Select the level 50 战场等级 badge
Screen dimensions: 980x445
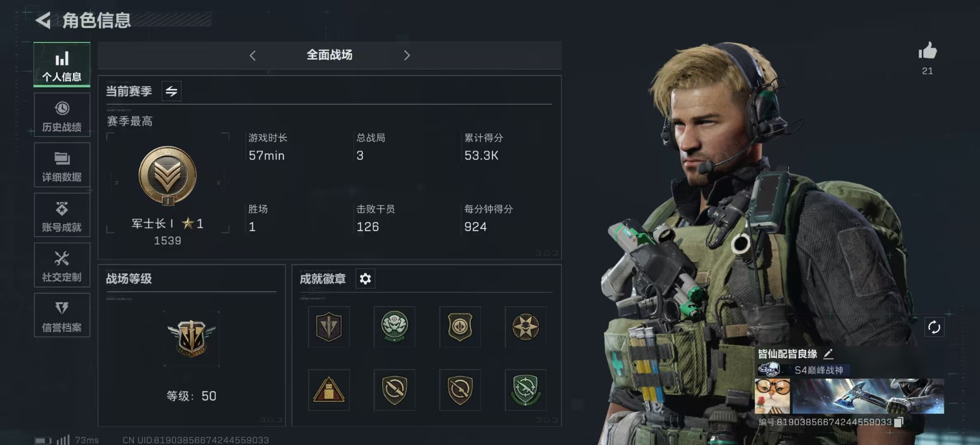pos(191,338)
